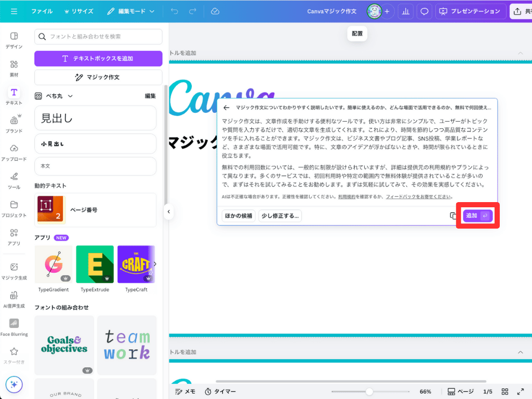The width and height of the screenshot is (532, 399).
Task: Click the 配置 button
Action: click(x=357, y=34)
